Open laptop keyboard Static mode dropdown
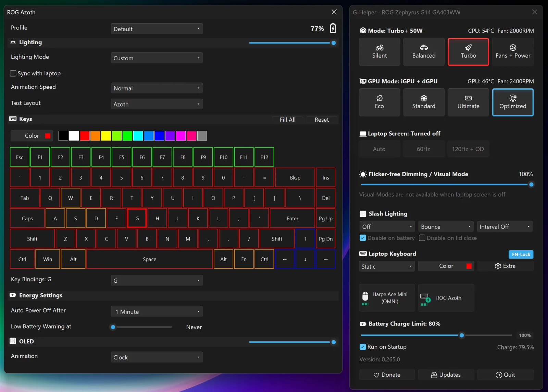The width and height of the screenshot is (548, 392). click(x=387, y=266)
